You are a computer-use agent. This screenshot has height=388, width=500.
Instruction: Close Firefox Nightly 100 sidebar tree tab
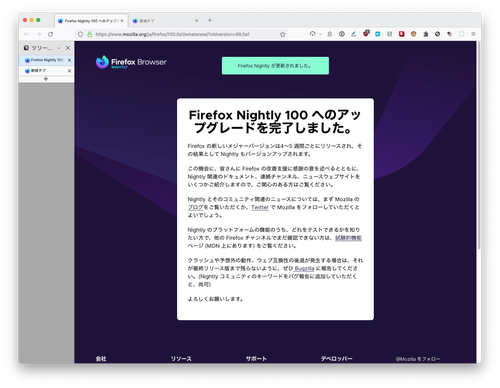coord(69,60)
